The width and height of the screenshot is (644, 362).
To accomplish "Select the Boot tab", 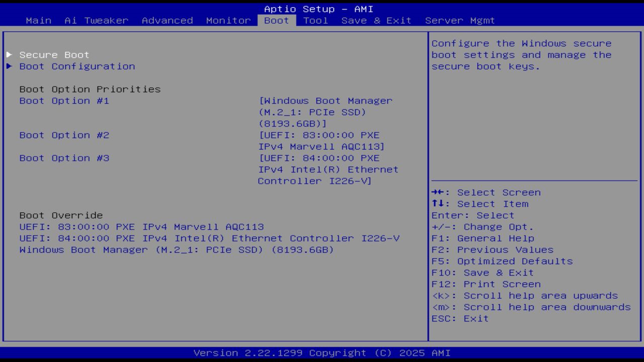I will coord(276,20).
